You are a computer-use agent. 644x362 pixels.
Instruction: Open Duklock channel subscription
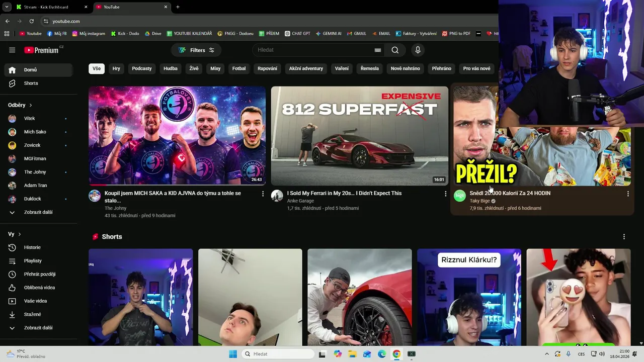tap(38, 199)
